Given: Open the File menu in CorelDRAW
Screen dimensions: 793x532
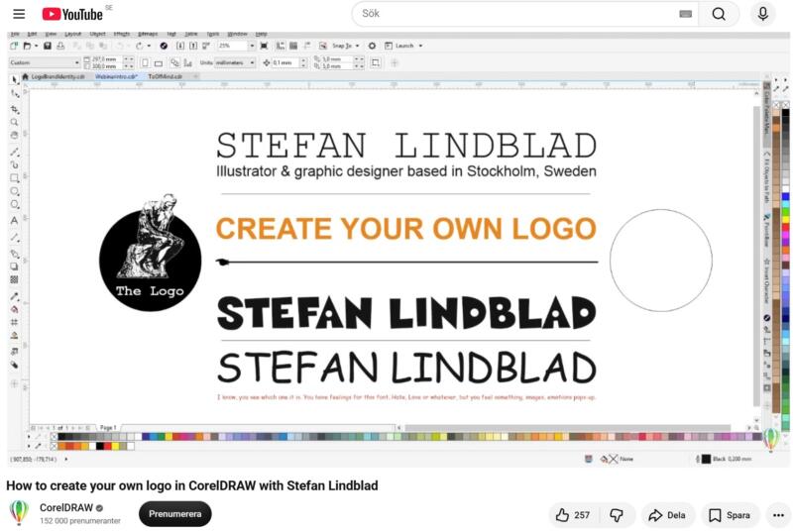Looking at the screenshot, I should click(15, 34).
